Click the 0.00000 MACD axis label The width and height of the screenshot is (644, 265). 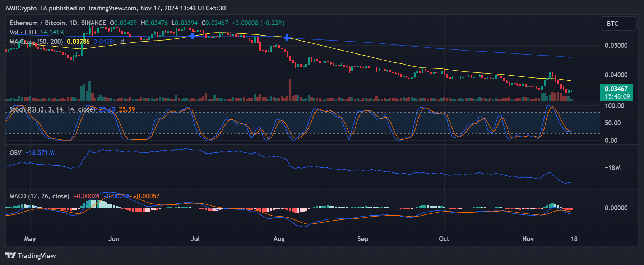[x=616, y=208]
